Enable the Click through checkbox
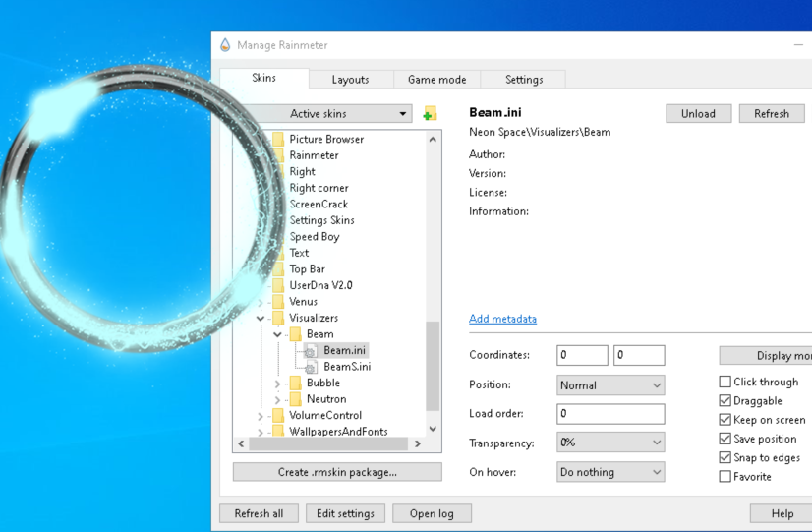 pos(725,382)
